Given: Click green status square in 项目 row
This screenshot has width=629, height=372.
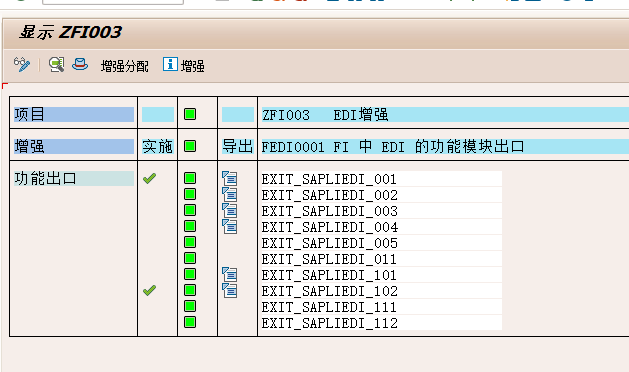Looking at the screenshot, I should (190, 114).
